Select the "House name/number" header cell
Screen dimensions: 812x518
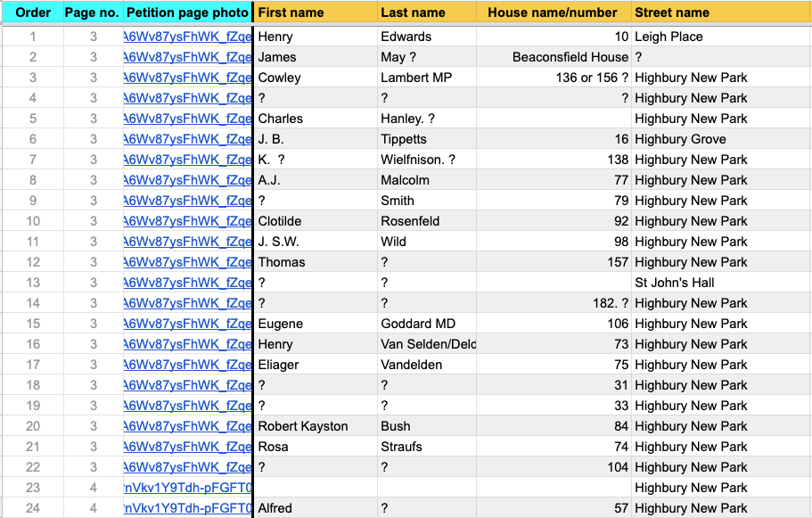coord(553,12)
